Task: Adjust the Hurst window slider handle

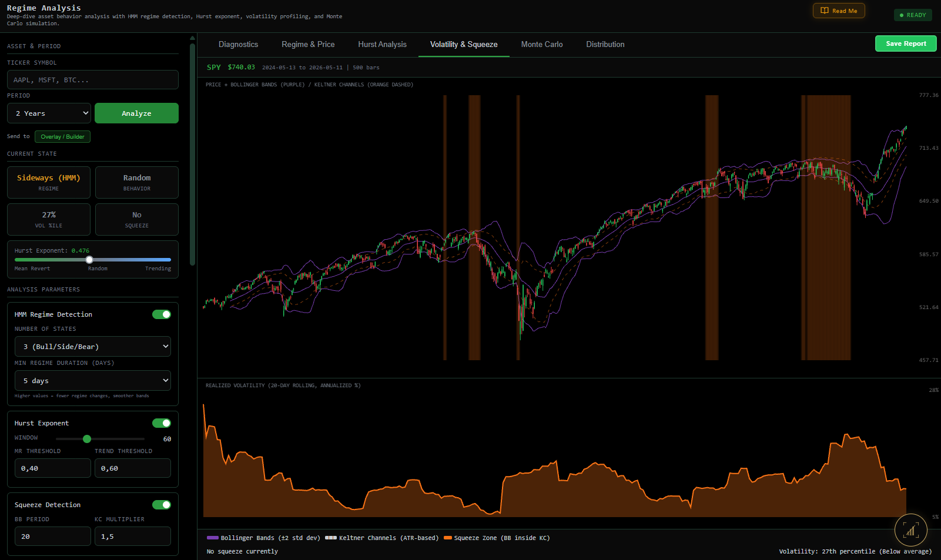Action: 87,439
